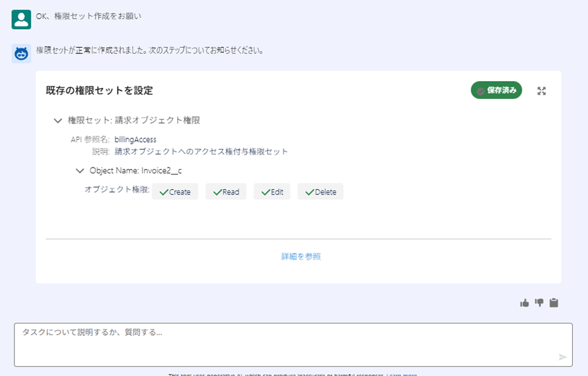Click the 既存の権限セットを設定 heading
The height and width of the screenshot is (376, 588).
coord(100,91)
